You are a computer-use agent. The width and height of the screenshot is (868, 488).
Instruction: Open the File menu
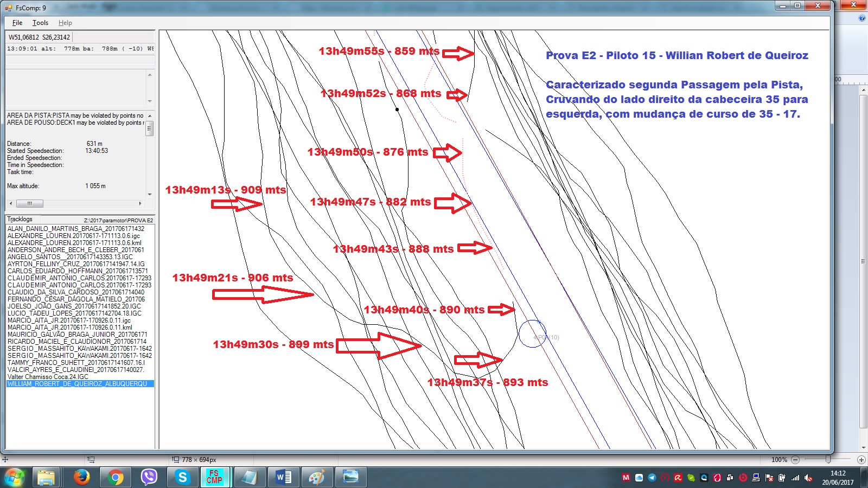pyautogui.click(x=17, y=23)
